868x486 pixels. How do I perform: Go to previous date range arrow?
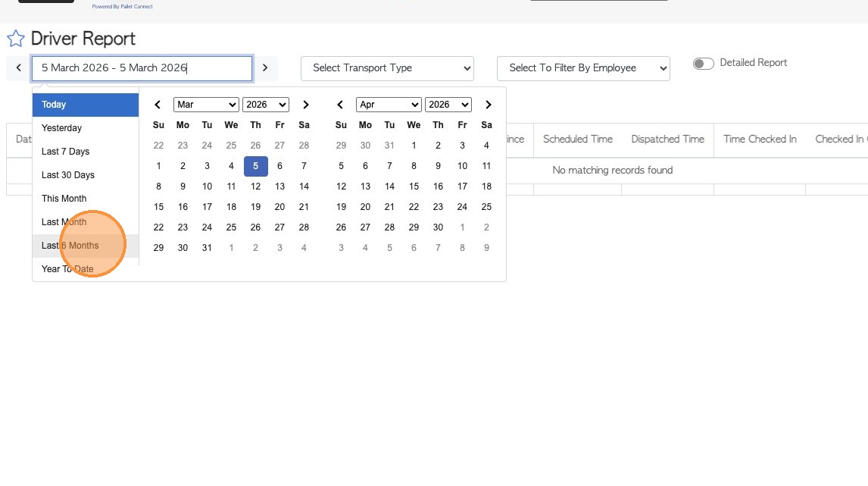tap(19, 67)
